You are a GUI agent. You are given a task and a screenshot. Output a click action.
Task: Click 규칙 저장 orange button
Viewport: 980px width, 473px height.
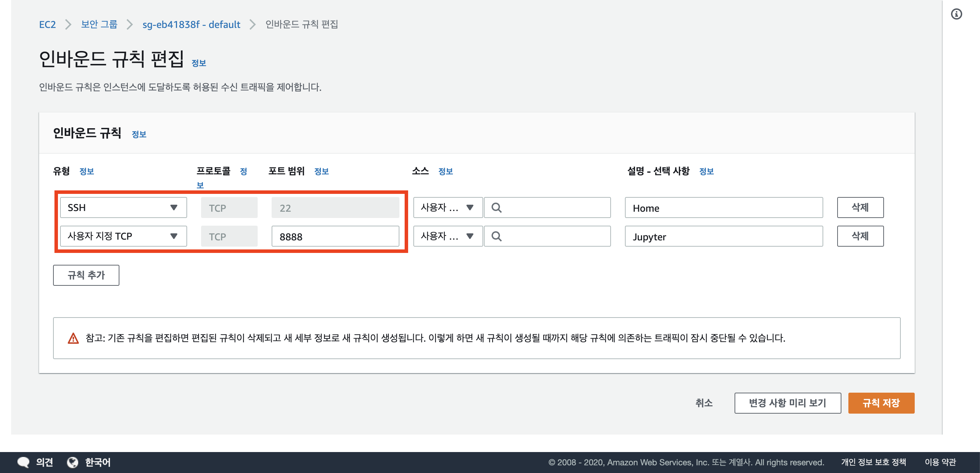click(x=881, y=402)
